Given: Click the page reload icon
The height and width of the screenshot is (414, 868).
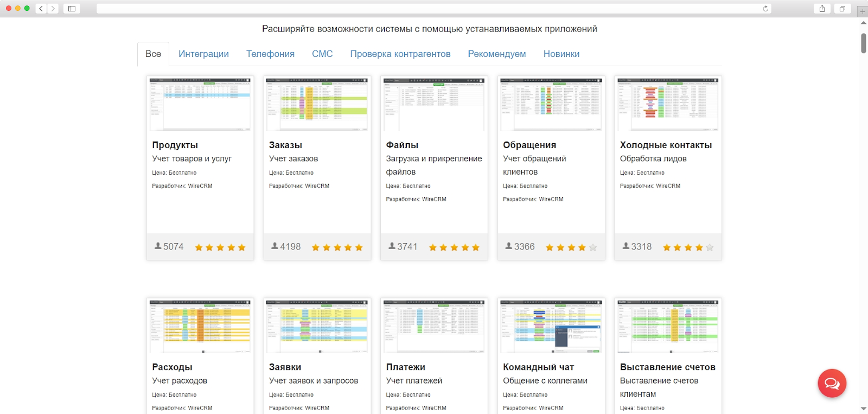Looking at the screenshot, I should click(x=765, y=8).
